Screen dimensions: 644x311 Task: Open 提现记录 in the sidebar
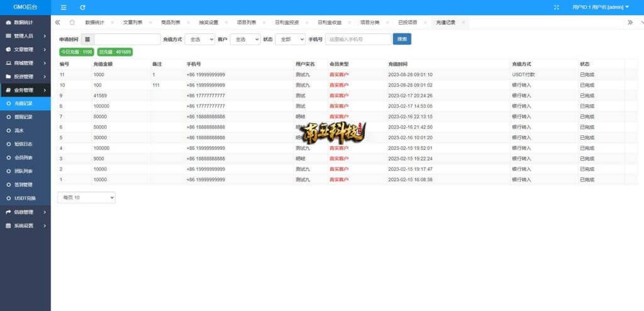(23, 116)
